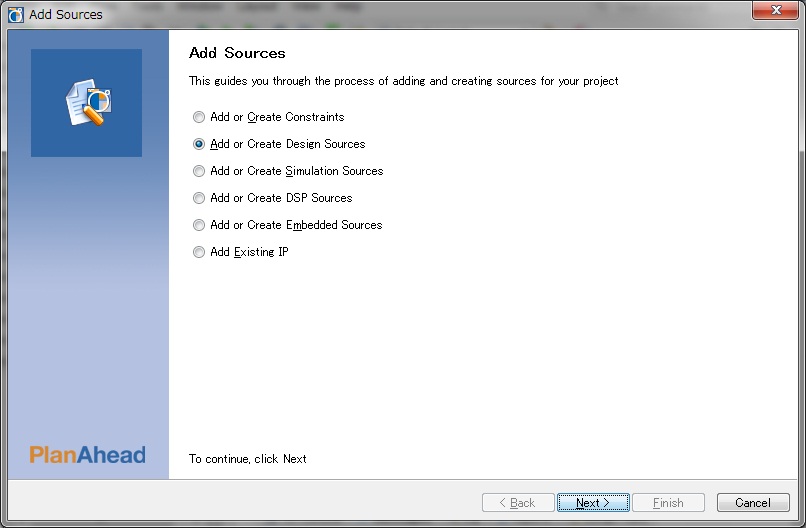Click the "Add or Create Embedded Sources" label text

tap(296, 225)
